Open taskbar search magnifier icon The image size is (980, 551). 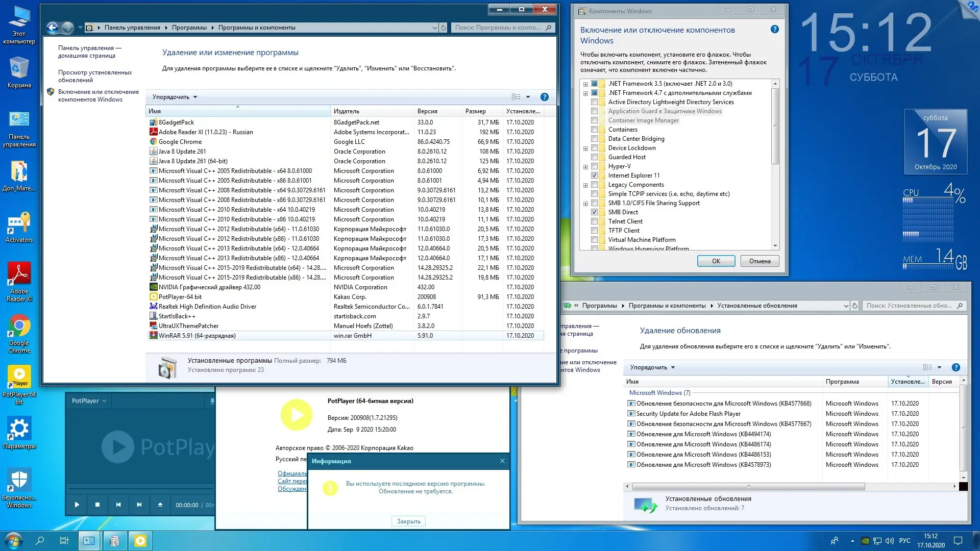point(40,541)
